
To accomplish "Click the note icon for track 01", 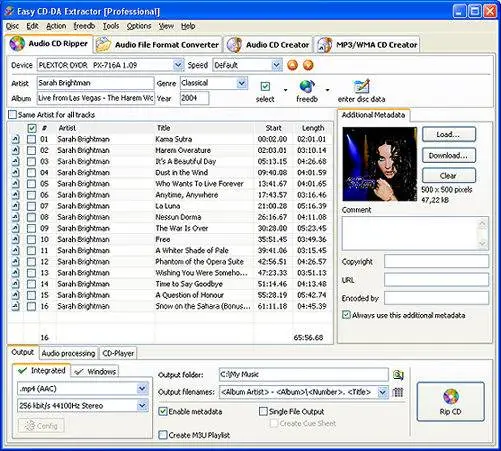I will [16, 139].
